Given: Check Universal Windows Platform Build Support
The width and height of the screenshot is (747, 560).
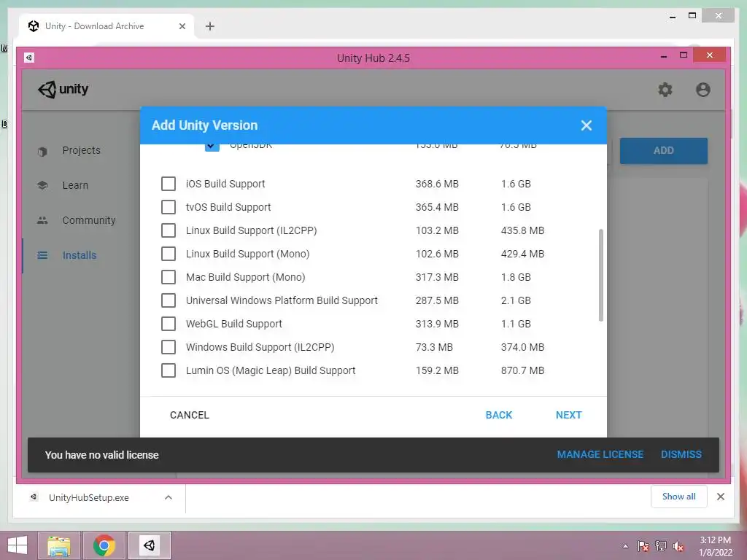Looking at the screenshot, I should [169, 300].
